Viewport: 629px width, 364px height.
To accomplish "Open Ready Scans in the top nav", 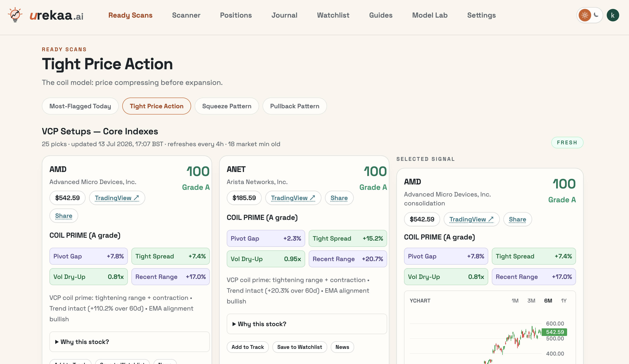I will point(130,15).
